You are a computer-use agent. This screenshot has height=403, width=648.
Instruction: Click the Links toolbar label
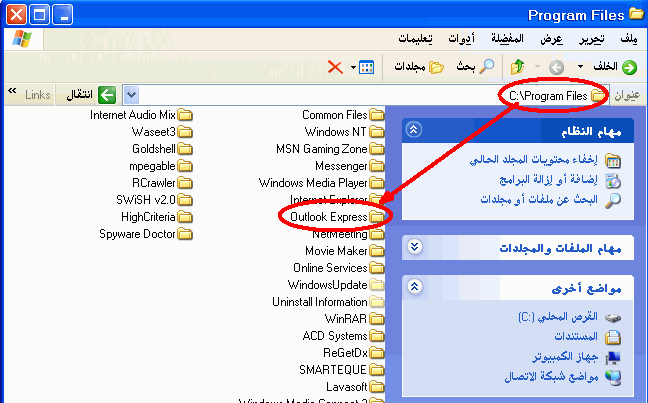pyautogui.click(x=38, y=95)
